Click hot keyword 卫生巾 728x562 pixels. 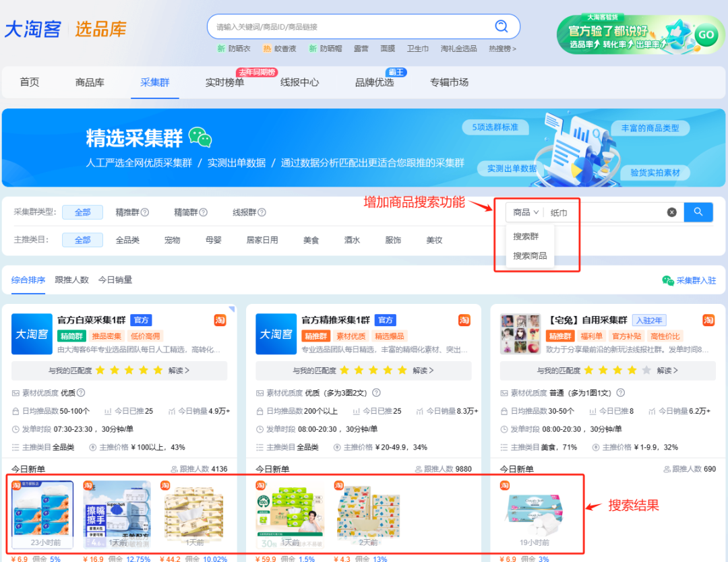pos(418,49)
